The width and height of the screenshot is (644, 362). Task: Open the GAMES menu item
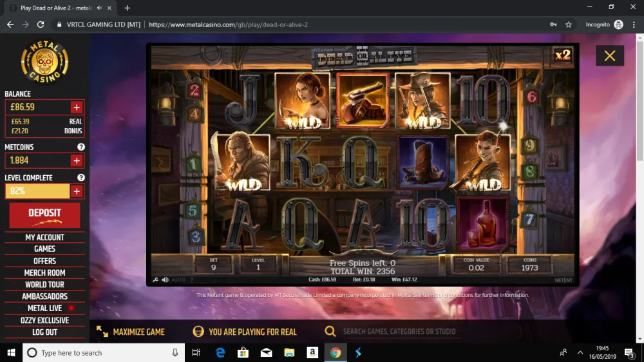tap(45, 249)
